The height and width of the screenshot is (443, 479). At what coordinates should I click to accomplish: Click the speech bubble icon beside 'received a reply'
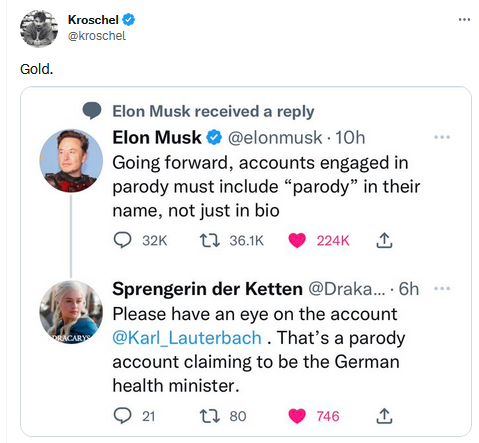tap(92, 111)
